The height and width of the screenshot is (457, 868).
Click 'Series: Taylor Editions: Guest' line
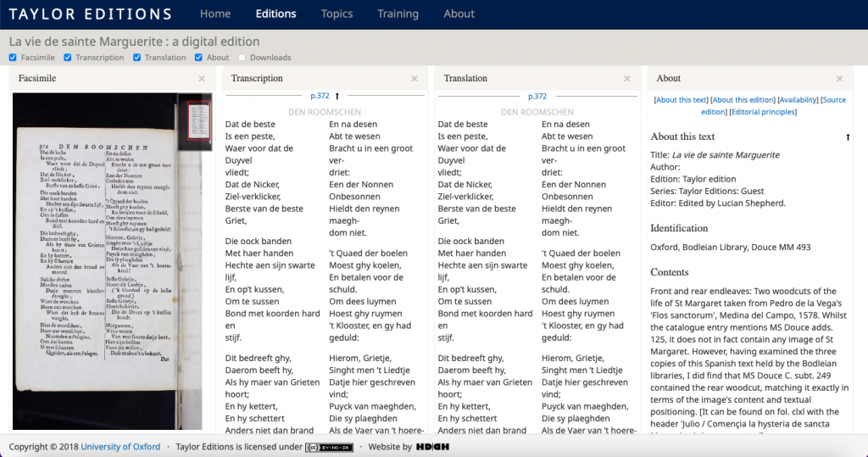[x=707, y=191]
